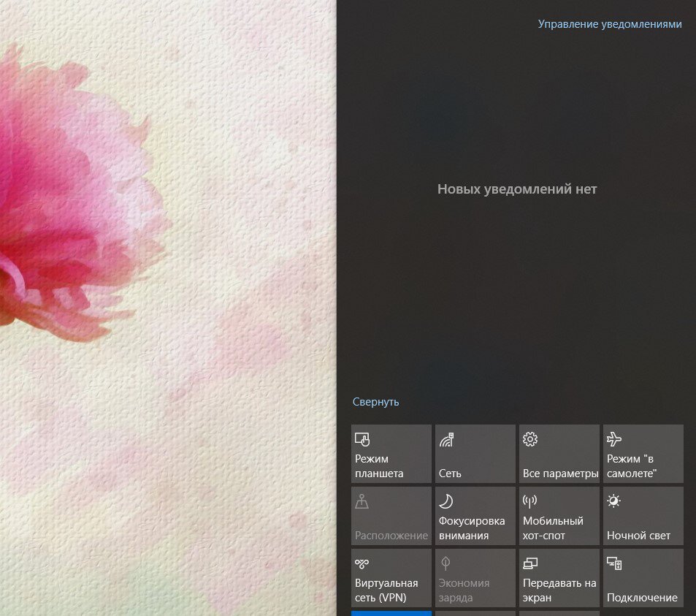Turn on Мобильный хот-спот tile
Screen dimensions: 696x616
(x=559, y=516)
